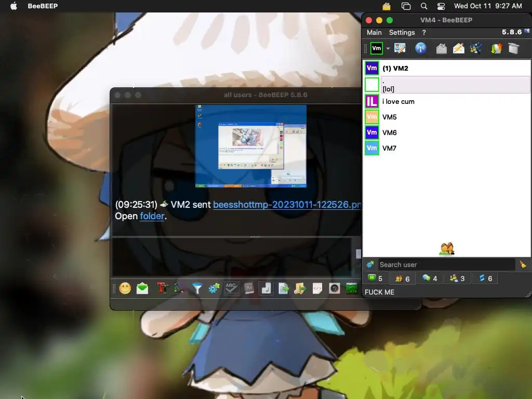Image resolution: width=532 pixels, height=399 pixels.
Task: Switch to the chats tab showing 4
Action: (x=430, y=278)
